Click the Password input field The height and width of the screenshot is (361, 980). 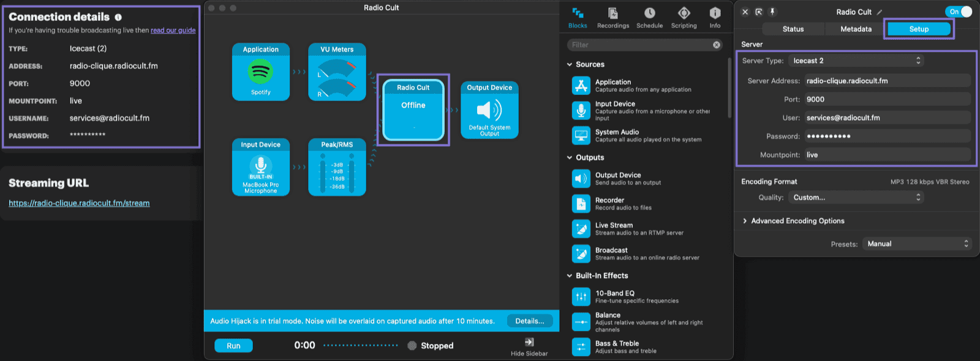[x=888, y=136]
